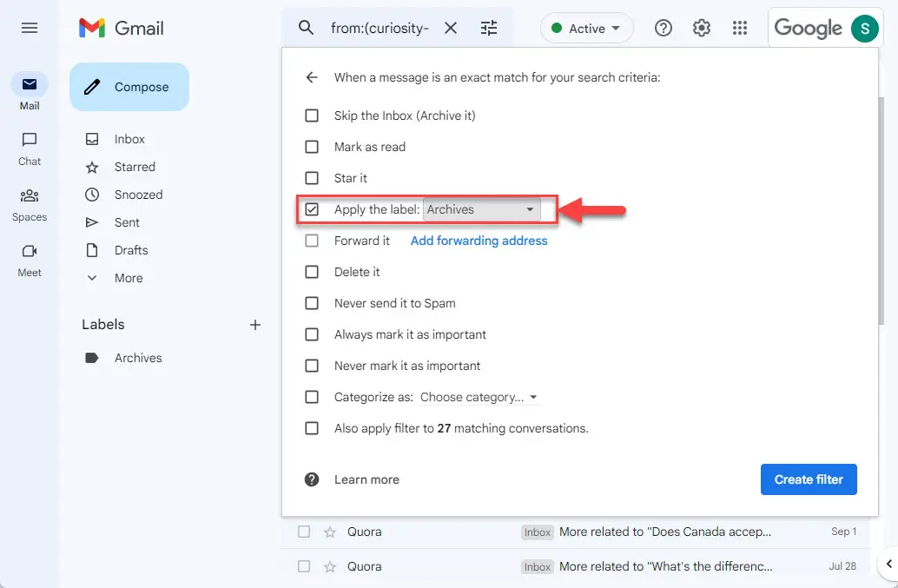
Task: Tick Also apply filter to matching conversations
Action: tap(312, 428)
